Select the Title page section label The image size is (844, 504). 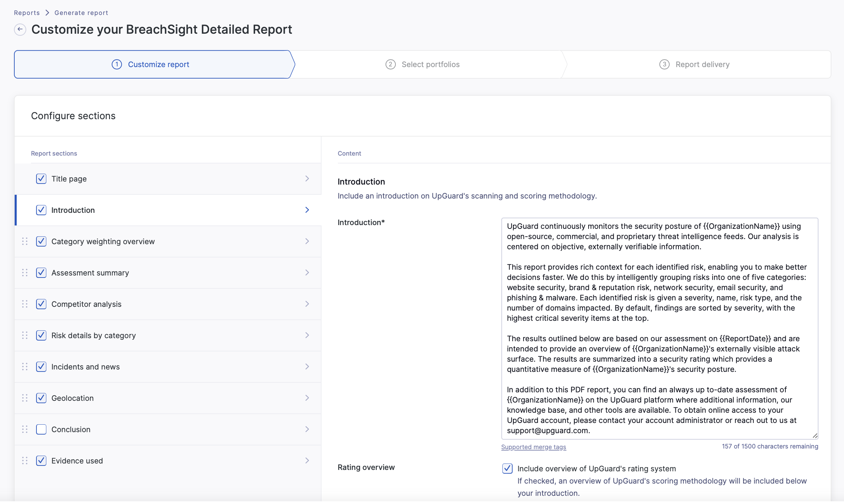69,179
